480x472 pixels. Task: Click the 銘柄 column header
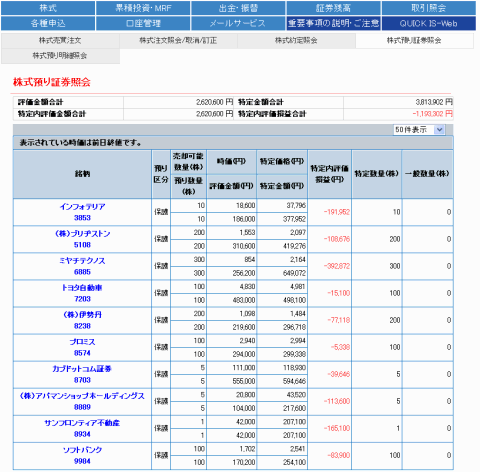(x=82, y=174)
